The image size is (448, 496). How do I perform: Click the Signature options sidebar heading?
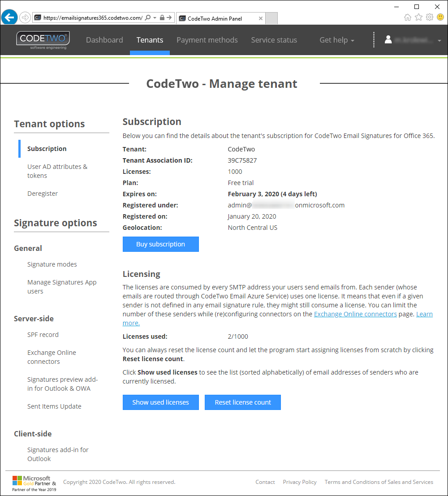56,223
